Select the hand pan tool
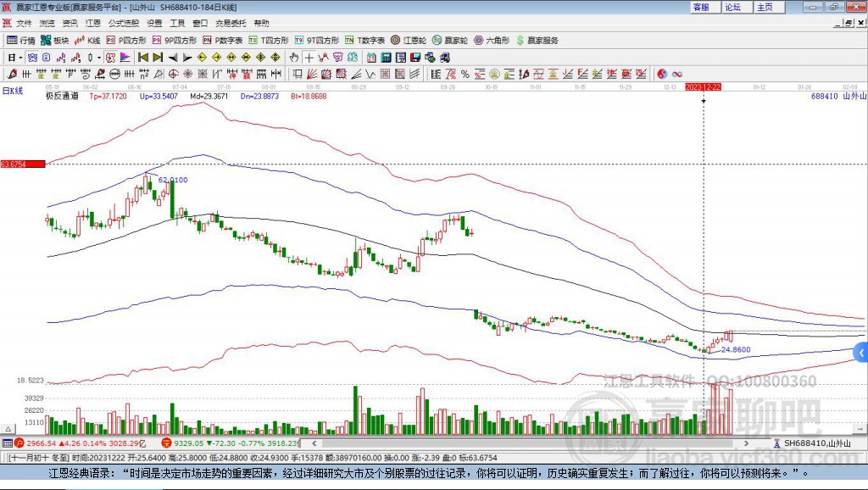The width and height of the screenshot is (868, 490). click(x=294, y=58)
